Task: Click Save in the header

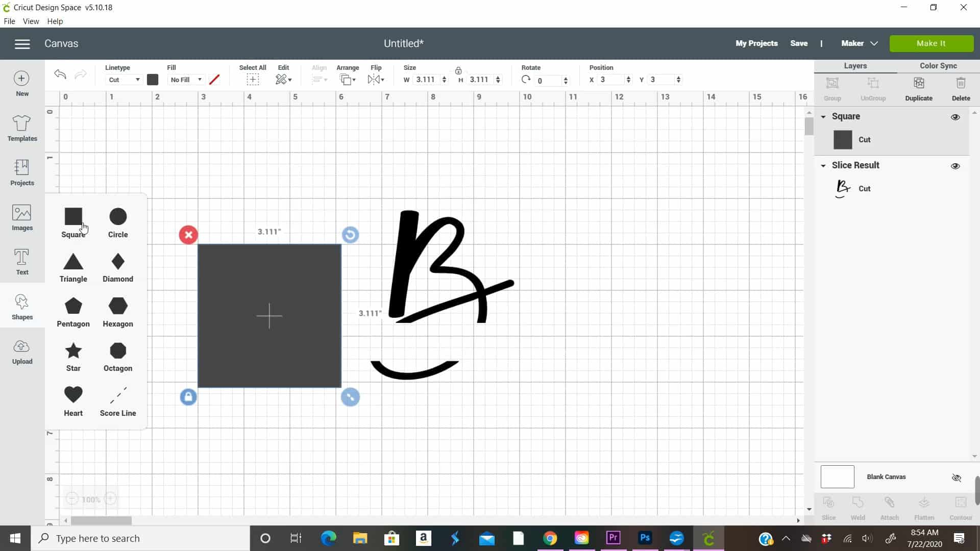Action: coord(799,43)
